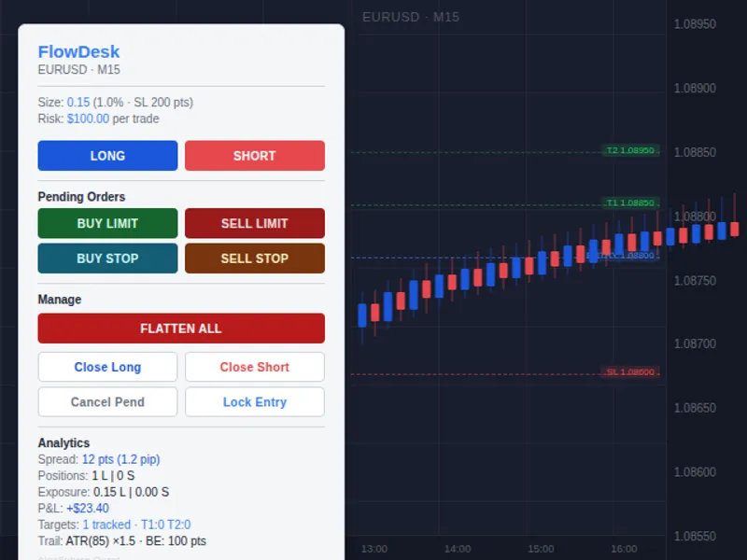Click the $100.00 risk amount
747x560 pixels.
pyautogui.click(x=88, y=119)
